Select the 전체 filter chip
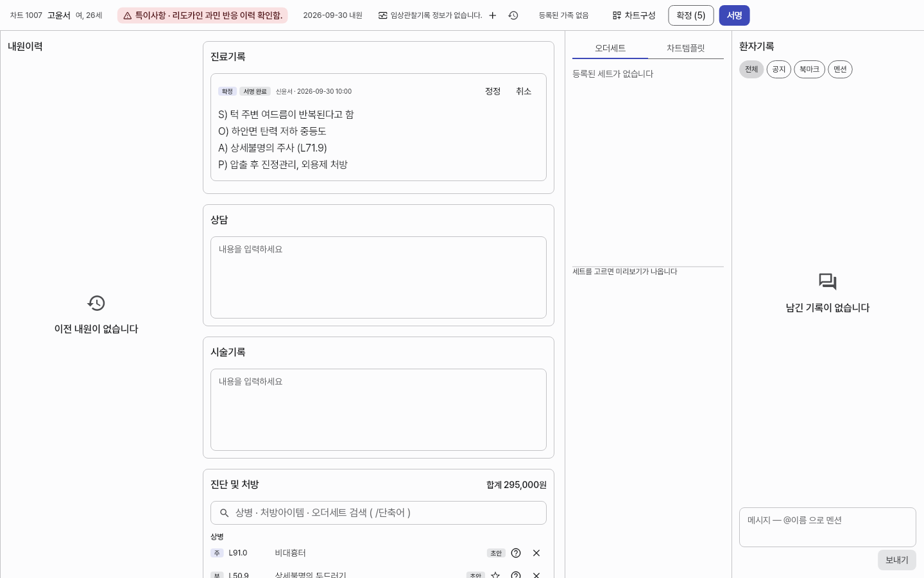Image resolution: width=924 pixels, height=578 pixels. [751, 69]
